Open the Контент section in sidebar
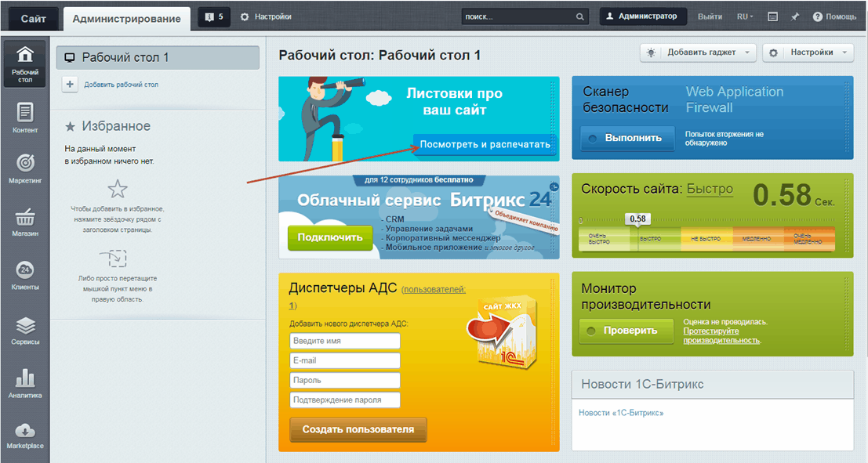The width and height of the screenshot is (868, 463). click(x=25, y=118)
